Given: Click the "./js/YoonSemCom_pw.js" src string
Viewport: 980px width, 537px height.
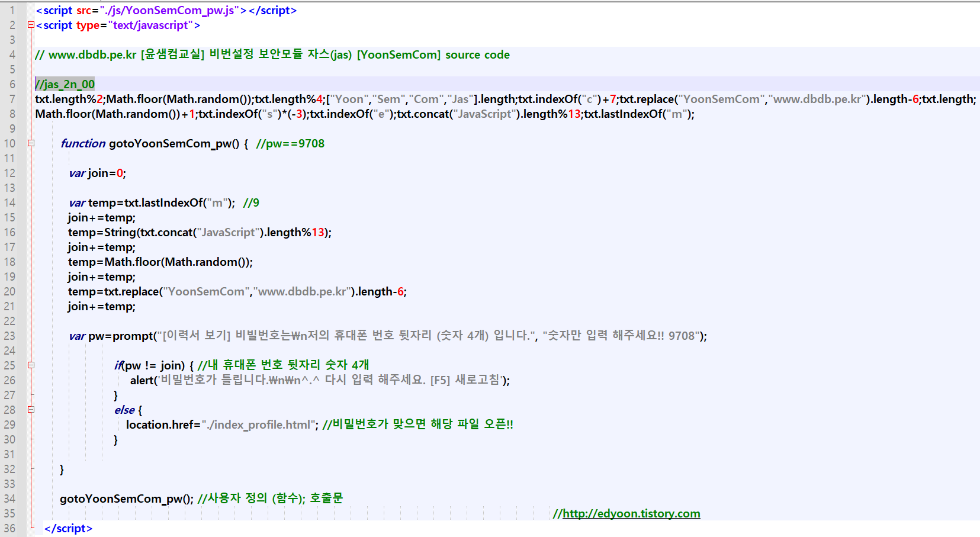Looking at the screenshot, I should [169, 10].
